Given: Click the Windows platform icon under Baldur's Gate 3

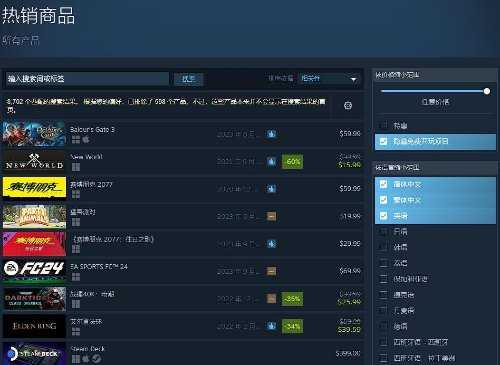Looking at the screenshot, I should 76,139.
